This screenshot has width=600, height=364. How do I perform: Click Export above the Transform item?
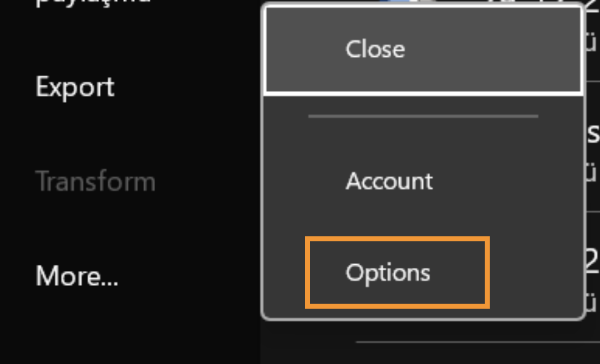(75, 87)
